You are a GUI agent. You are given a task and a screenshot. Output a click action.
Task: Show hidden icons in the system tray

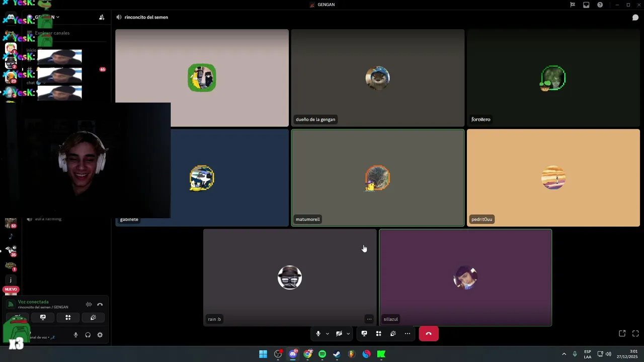(564, 354)
